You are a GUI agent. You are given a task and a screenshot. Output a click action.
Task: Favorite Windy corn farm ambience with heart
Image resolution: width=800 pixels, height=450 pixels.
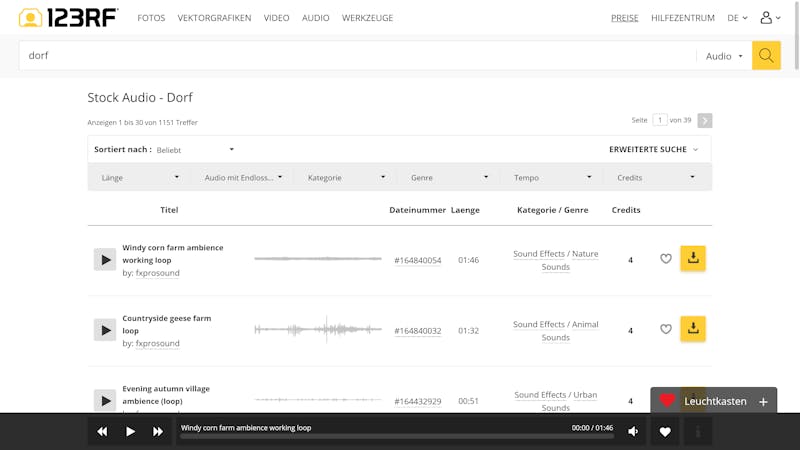click(x=666, y=259)
